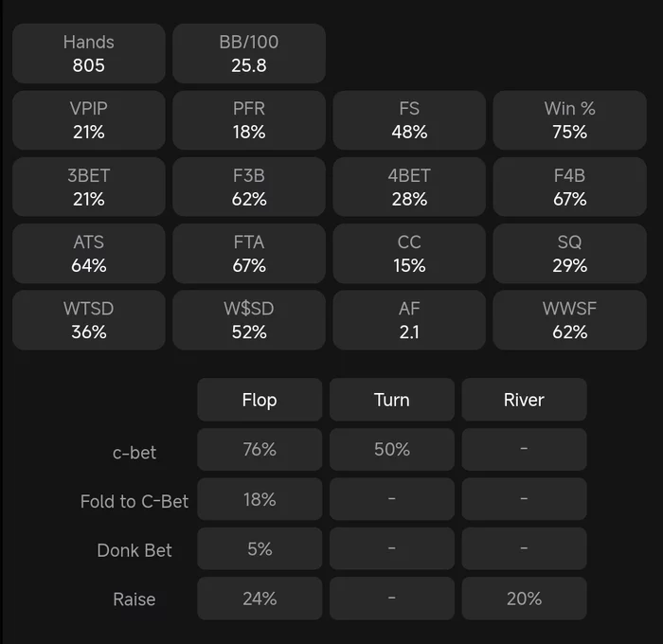
Task: Select the WTSD stat tile
Action: coord(89,320)
